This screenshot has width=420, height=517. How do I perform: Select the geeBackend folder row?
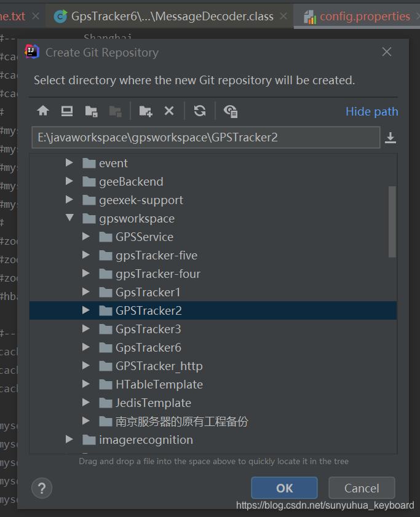coord(213,181)
